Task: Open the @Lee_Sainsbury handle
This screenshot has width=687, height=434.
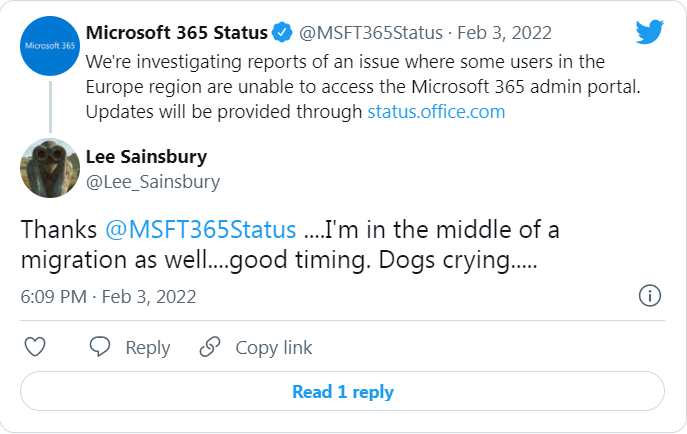Action: (153, 182)
